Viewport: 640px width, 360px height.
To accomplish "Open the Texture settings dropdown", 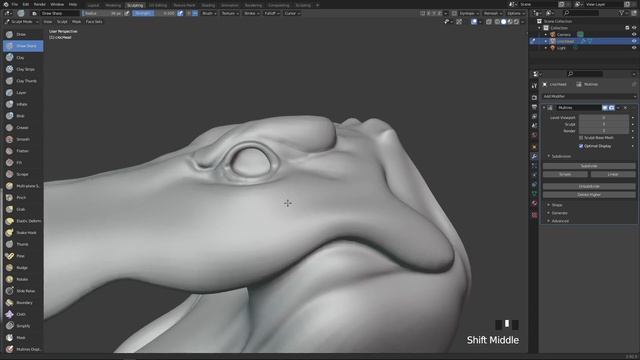I will pyautogui.click(x=229, y=13).
